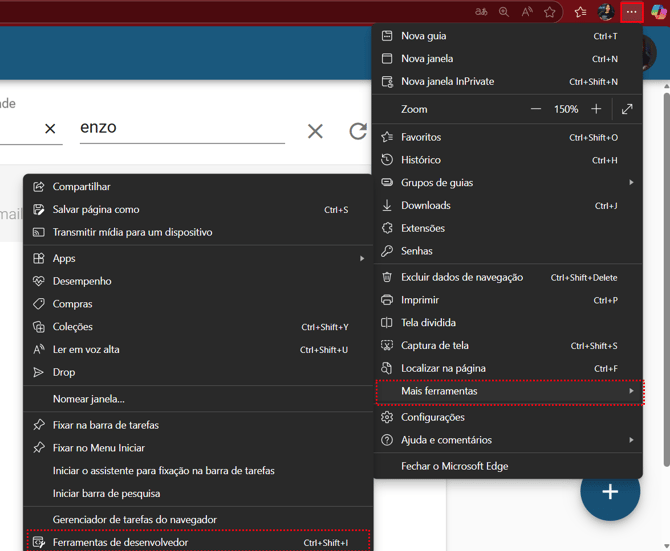
Task: Click the user profile avatar icon
Action: point(605,12)
